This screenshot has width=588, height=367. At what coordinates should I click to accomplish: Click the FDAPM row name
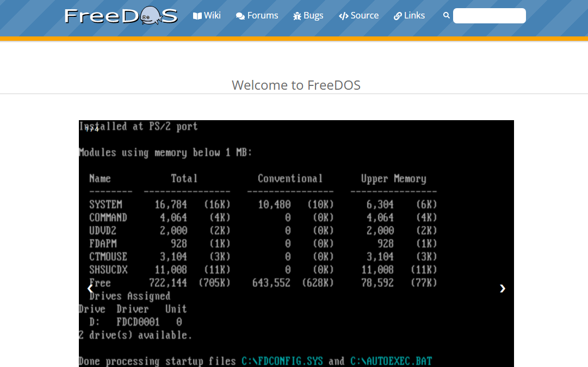click(x=103, y=244)
